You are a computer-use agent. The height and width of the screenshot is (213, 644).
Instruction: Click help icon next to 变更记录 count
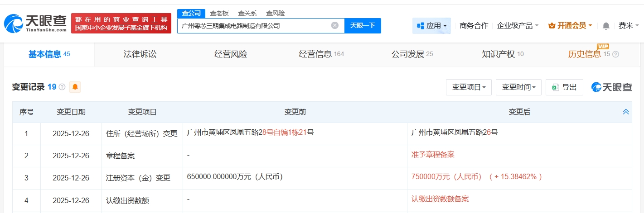(x=62, y=87)
